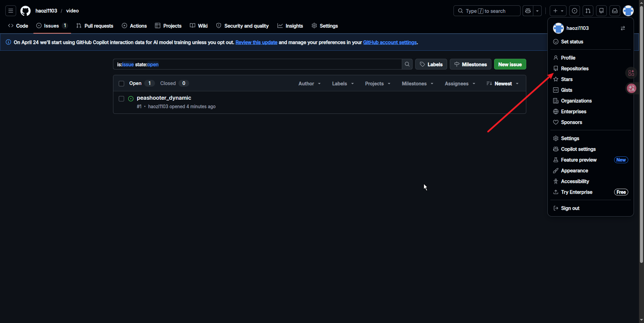Expand the Milestones filter dropdown
644x323 pixels.
coord(418,84)
